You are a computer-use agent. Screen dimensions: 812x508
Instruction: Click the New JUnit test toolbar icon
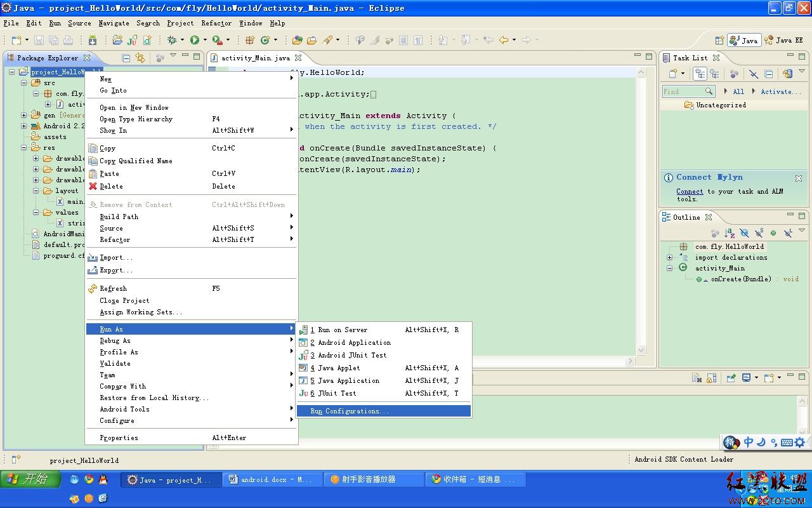(133, 40)
